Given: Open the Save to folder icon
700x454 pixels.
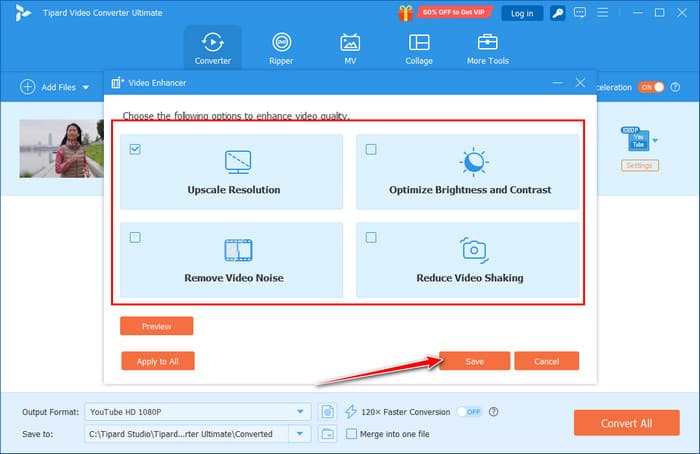Looking at the screenshot, I should 327,433.
